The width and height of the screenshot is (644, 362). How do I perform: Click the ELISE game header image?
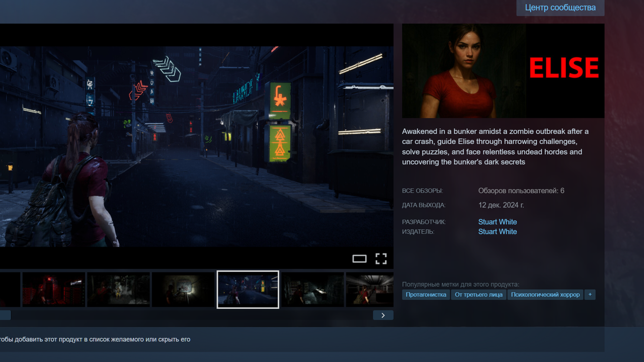coord(503,71)
